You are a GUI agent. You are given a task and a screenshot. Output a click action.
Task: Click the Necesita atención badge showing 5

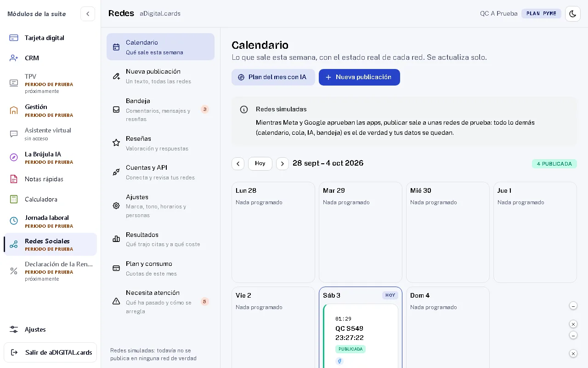[205, 302]
